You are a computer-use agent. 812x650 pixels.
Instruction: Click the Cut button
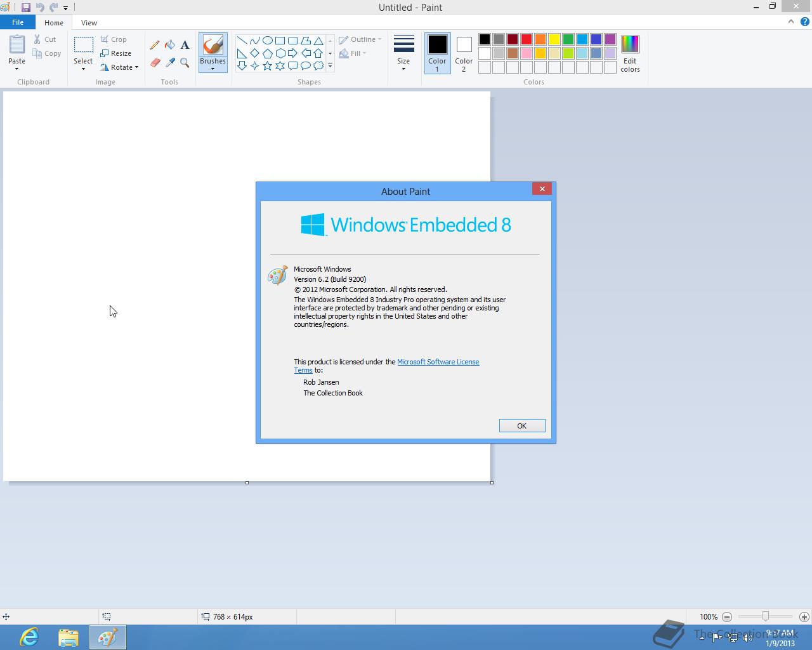(x=46, y=39)
